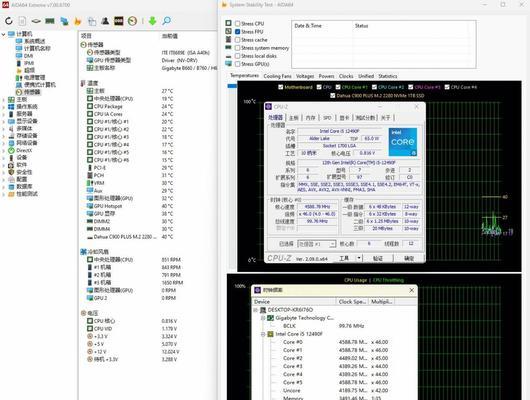Image resolution: width=530 pixels, height=400 pixels.
Task: Toggle CPU Core #1 graph checkbox
Action: click(x=338, y=87)
